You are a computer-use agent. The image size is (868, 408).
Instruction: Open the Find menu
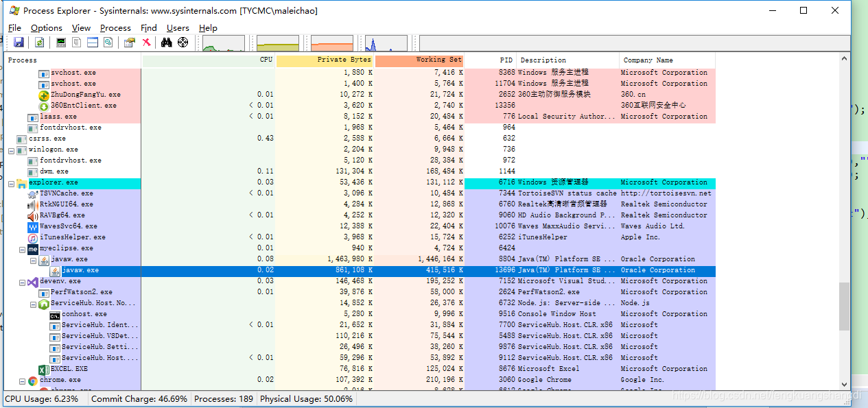[149, 28]
